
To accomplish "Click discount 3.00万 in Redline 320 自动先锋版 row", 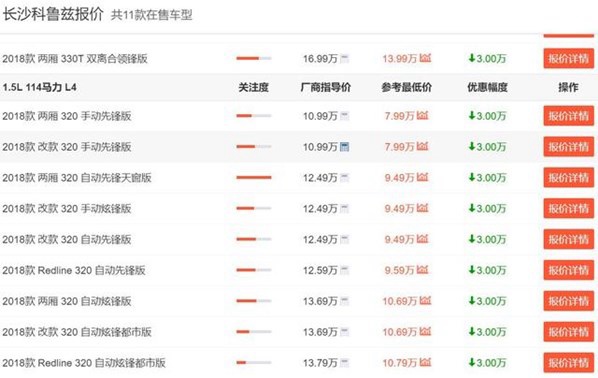I will 487,270.
